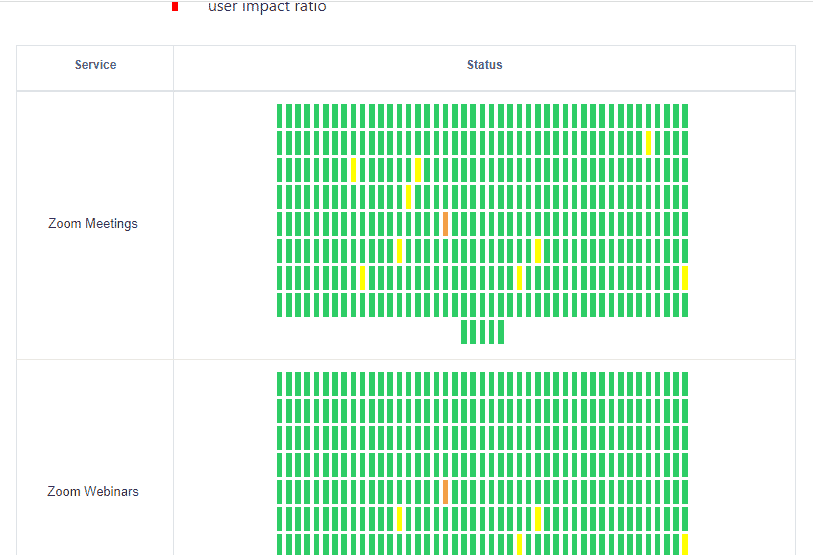Select left yellow bar in Zoom Meetings third row
Viewport: 813px width, 555px height.
point(354,170)
